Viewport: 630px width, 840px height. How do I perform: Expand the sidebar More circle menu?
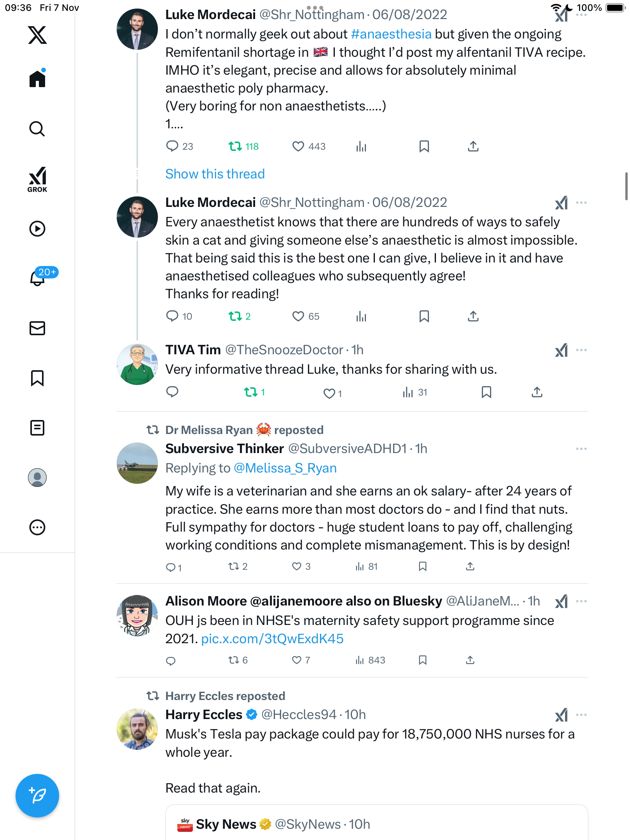[37, 527]
